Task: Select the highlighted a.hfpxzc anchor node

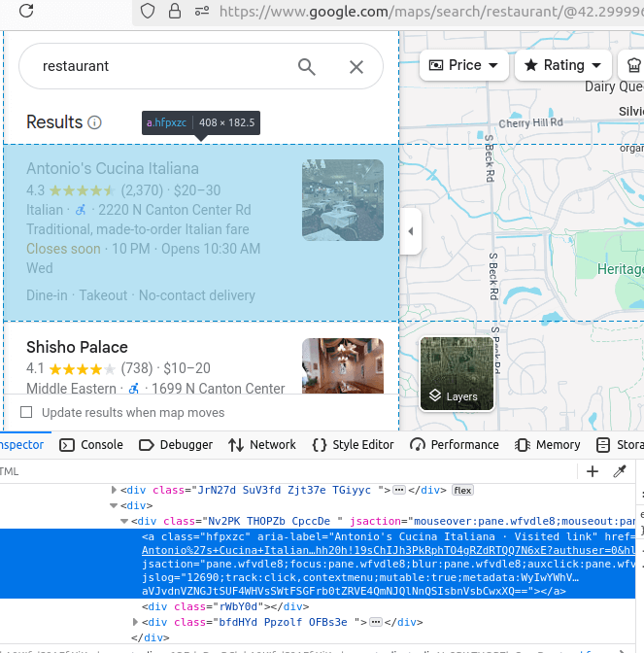Action: pyautogui.click(x=318, y=564)
